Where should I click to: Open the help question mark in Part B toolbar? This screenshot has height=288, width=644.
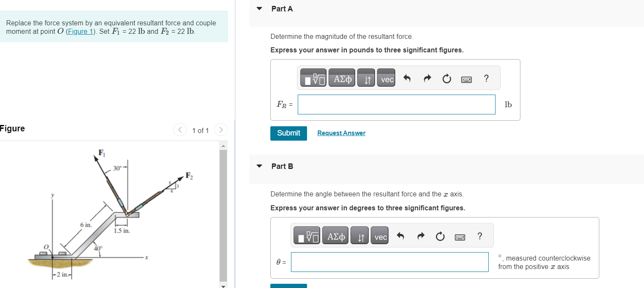coord(480,236)
